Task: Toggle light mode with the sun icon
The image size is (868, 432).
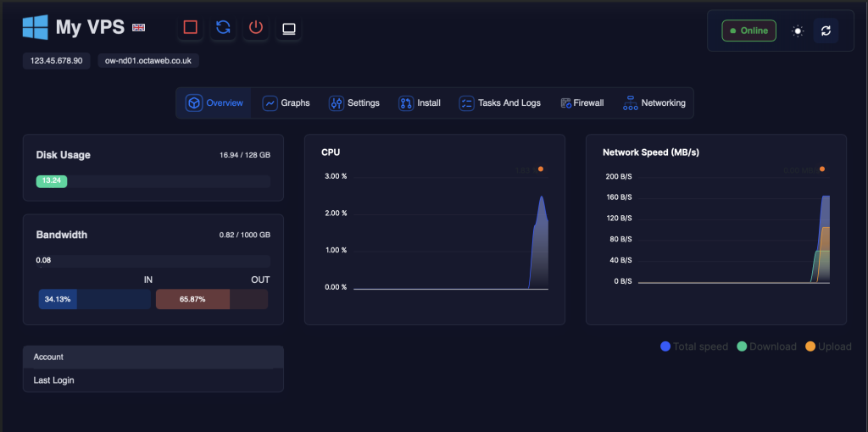Action: [x=797, y=30]
